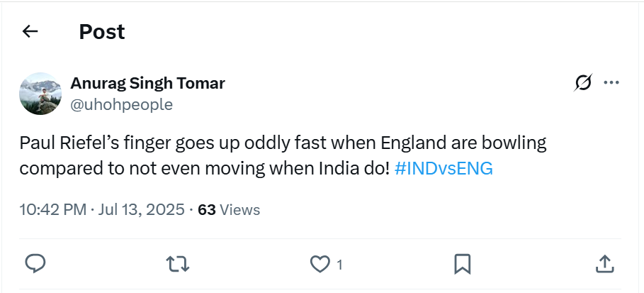Click the Post heading title
Viewport: 644px width, 293px height.
point(101,31)
